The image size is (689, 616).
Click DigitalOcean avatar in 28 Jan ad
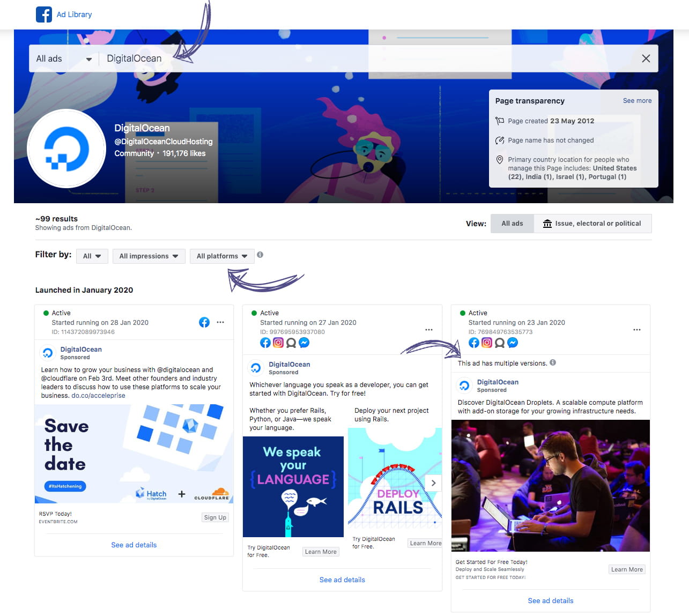(48, 353)
